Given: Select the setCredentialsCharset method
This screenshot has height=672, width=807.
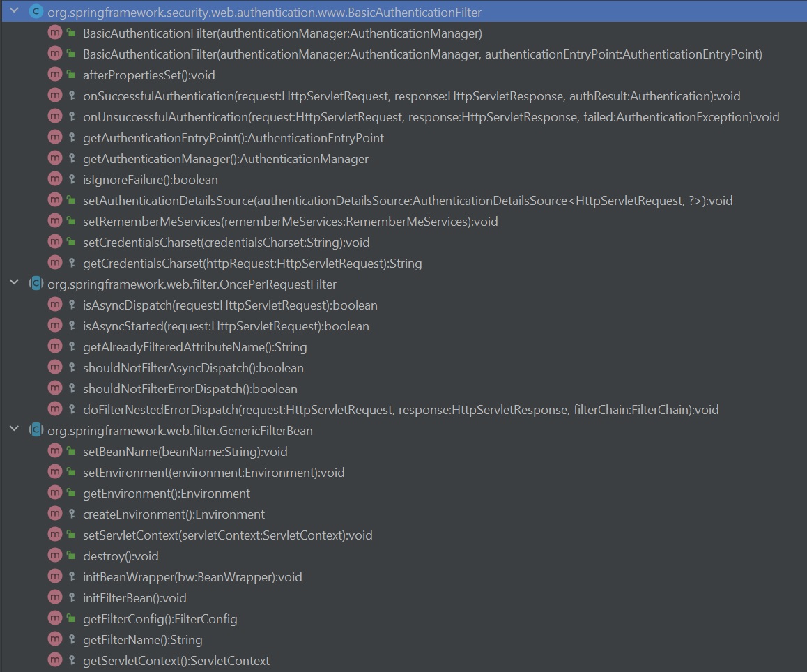Looking at the screenshot, I should [226, 243].
